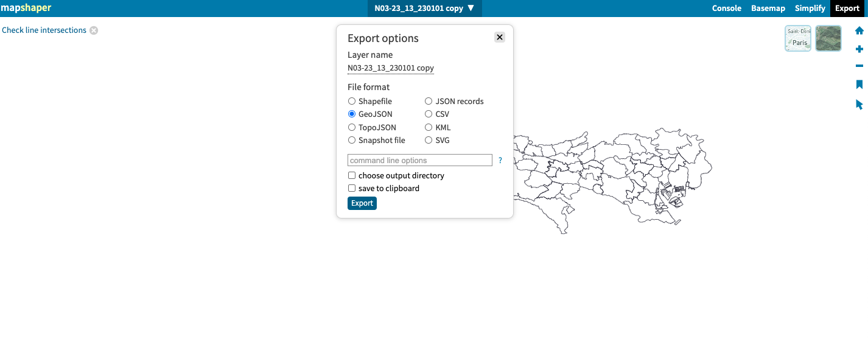Select the arrow pointer tool icon
Viewport: 868px width, 339px height.
point(859,105)
